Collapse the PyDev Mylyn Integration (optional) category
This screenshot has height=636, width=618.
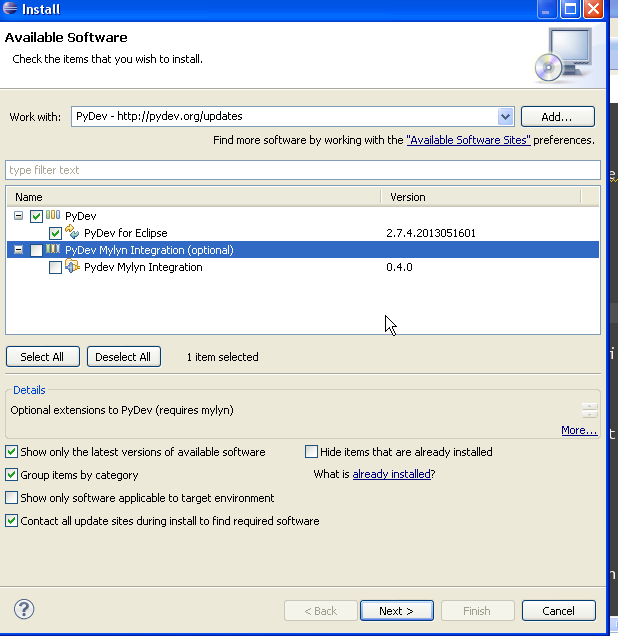18,249
